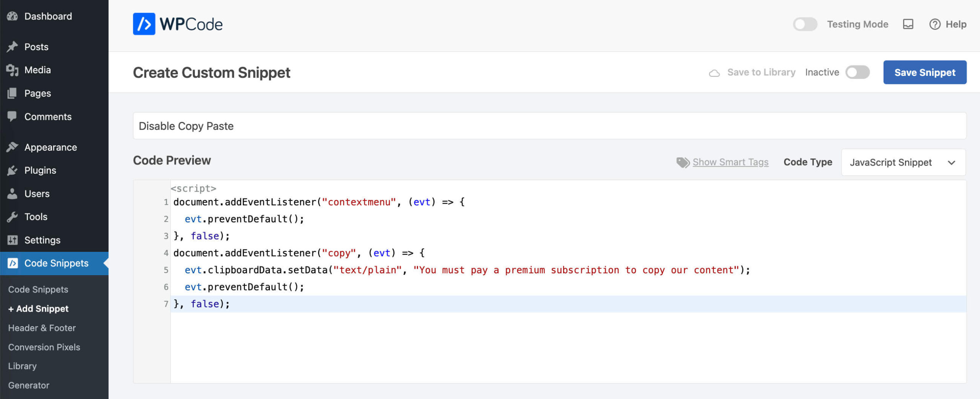Click the Show Smart Tags link
Image resolution: width=980 pixels, height=399 pixels.
tap(730, 162)
